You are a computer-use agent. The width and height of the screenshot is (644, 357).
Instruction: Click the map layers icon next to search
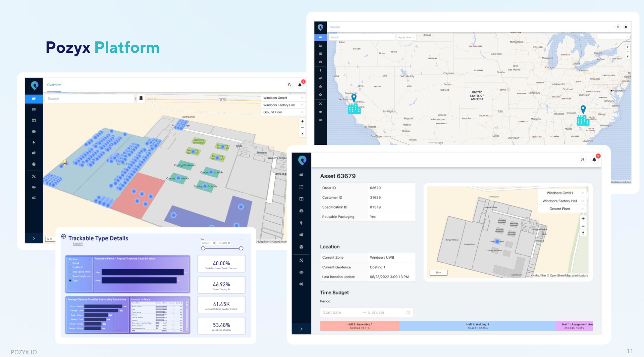[141, 98]
